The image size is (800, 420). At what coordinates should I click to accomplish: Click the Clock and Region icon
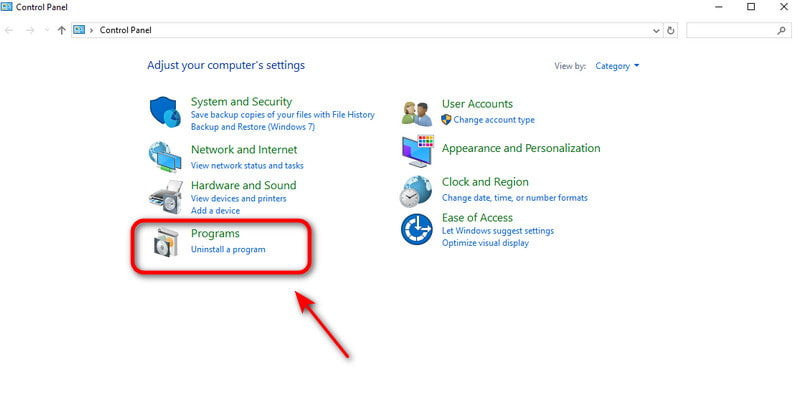pos(417,190)
